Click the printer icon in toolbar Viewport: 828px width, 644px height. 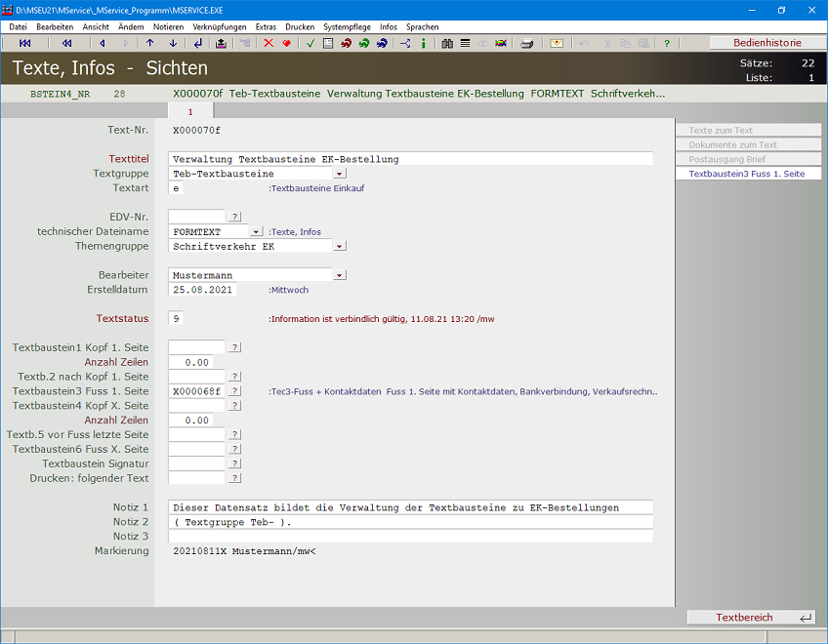click(527, 43)
